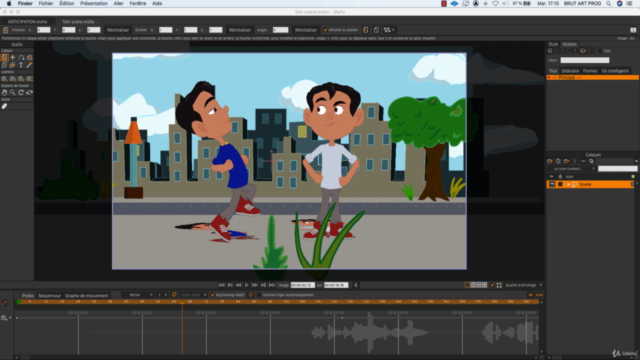640x360 pixels.
Task: Toggle visibility of the Scene layer
Action: [552, 184]
